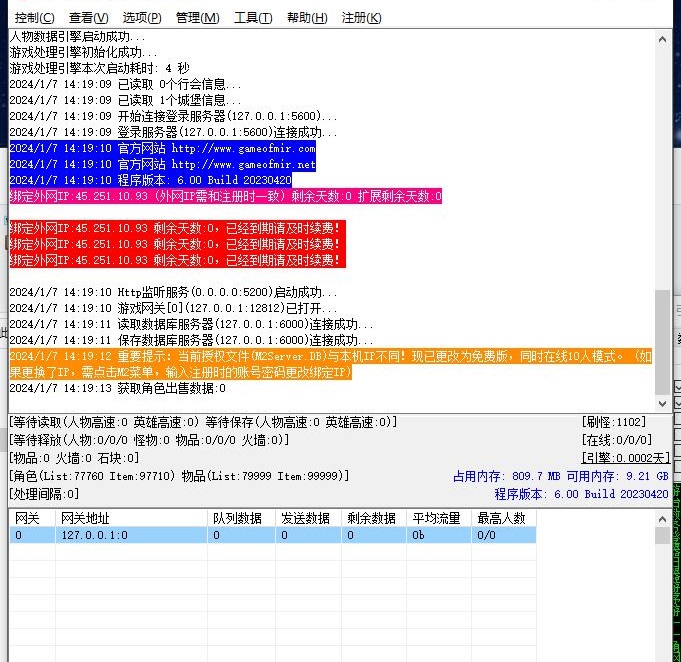Click the 读取数据库服务器 连接成功 log line

[192, 324]
